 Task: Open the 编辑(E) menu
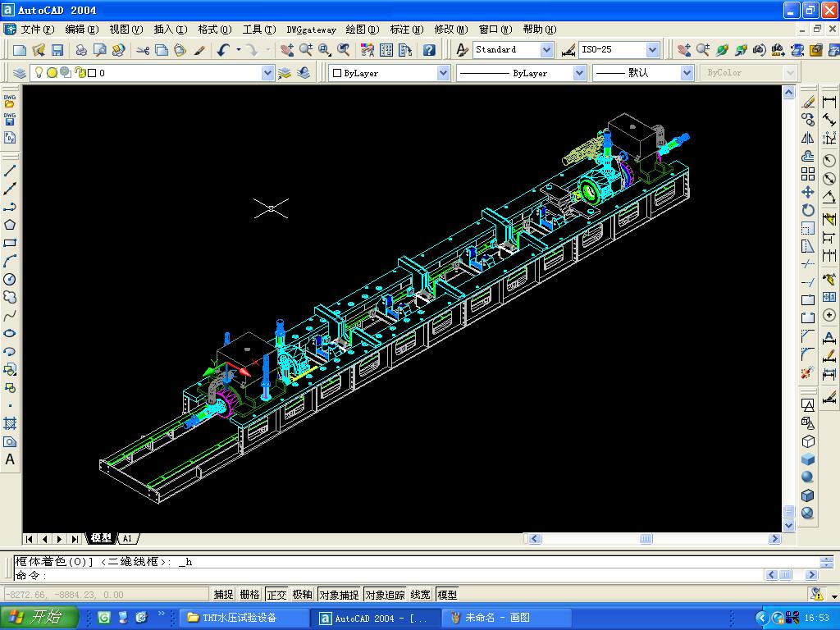click(82, 30)
